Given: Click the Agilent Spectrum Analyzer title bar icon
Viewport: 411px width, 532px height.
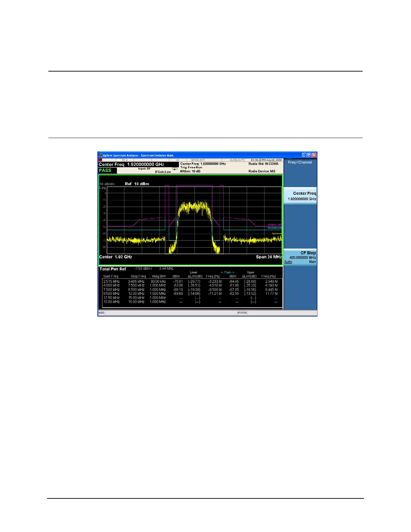Looking at the screenshot, I should 100,156.
